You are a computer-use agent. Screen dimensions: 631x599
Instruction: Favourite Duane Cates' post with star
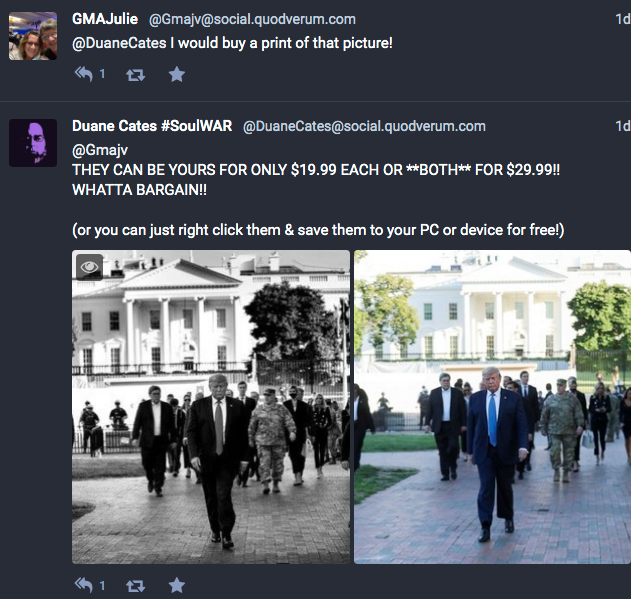click(x=177, y=585)
